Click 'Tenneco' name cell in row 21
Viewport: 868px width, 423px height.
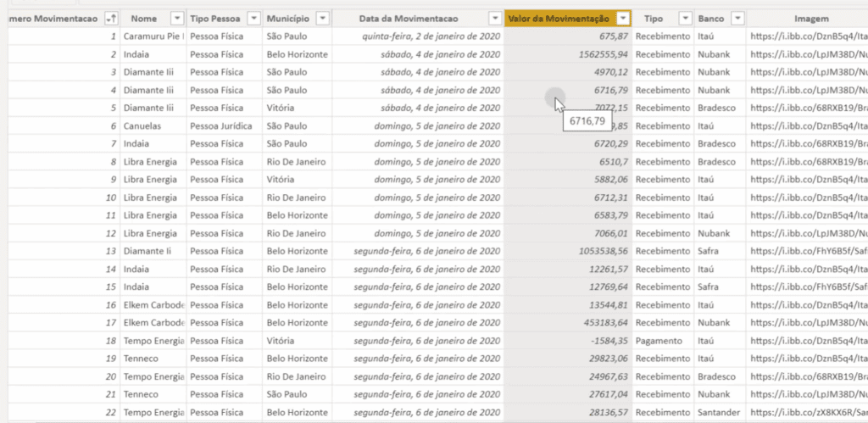point(153,394)
